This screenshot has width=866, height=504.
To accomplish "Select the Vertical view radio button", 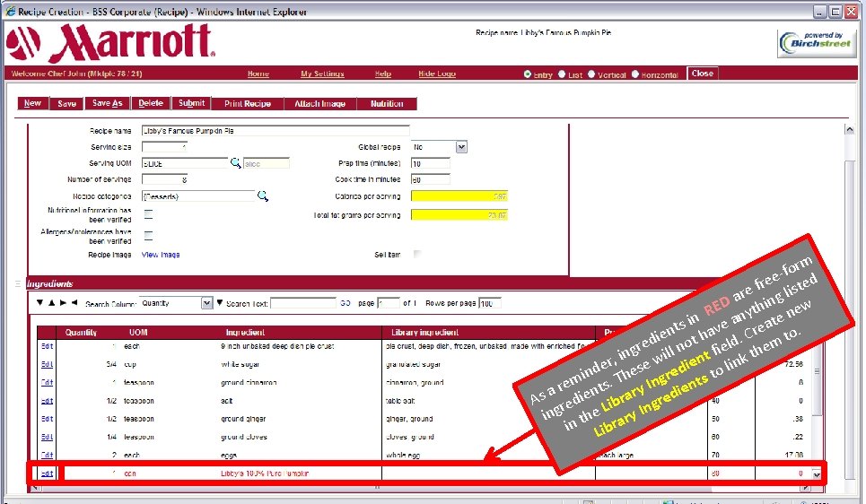I will pyautogui.click(x=591, y=74).
